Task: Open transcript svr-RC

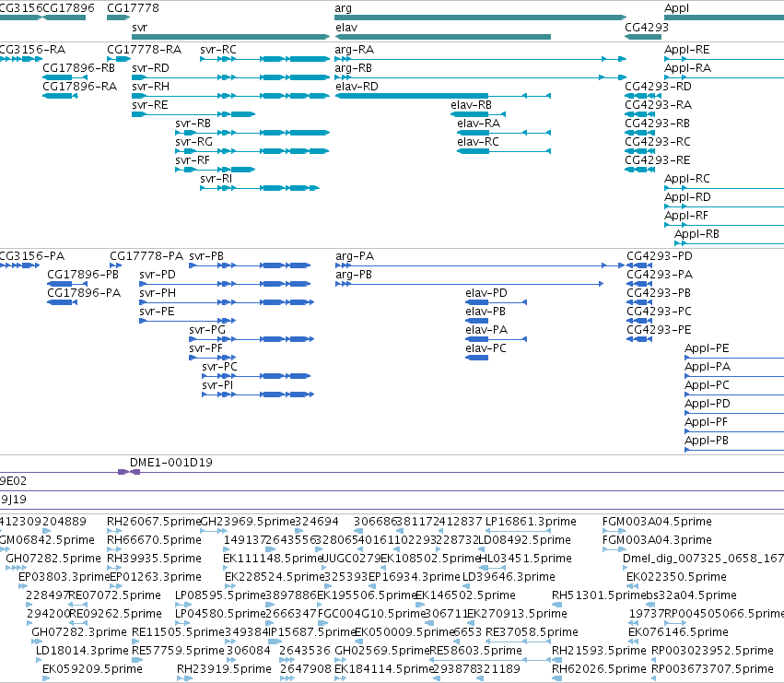Action: point(218,50)
